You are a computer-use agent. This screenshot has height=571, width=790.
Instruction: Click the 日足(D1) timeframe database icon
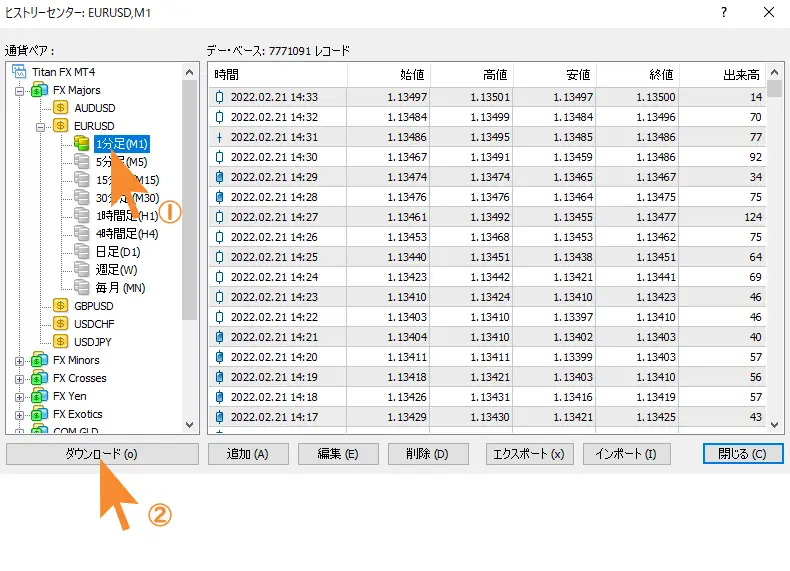(82, 252)
